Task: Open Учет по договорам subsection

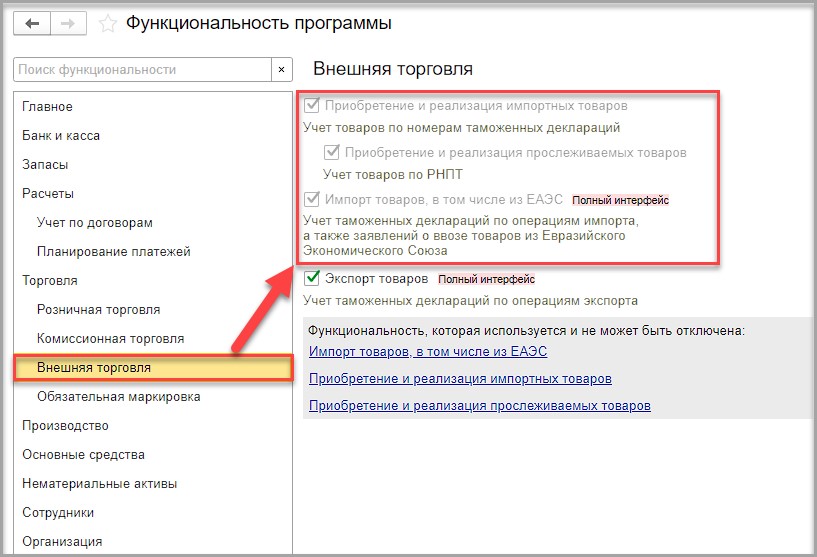Action: [95, 222]
